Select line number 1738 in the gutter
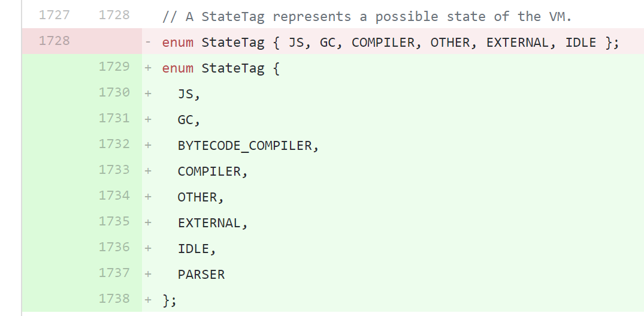The width and height of the screenshot is (644, 316). pyautogui.click(x=114, y=299)
